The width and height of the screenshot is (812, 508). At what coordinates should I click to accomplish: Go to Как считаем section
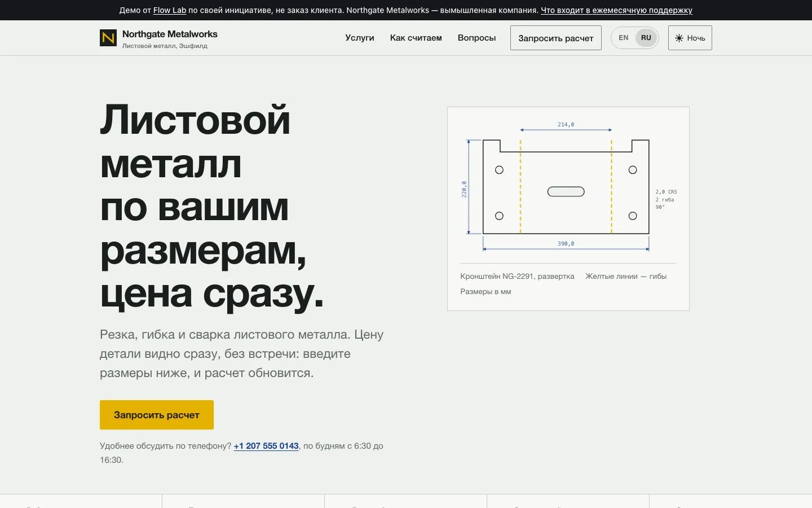[416, 38]
